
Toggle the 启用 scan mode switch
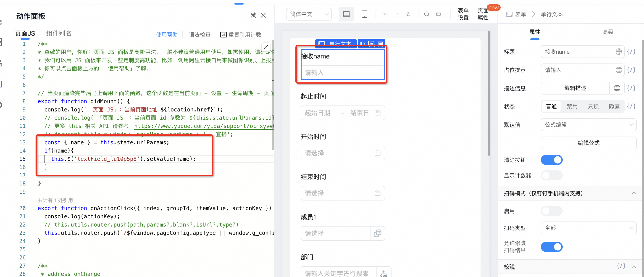tap(552, 211)
